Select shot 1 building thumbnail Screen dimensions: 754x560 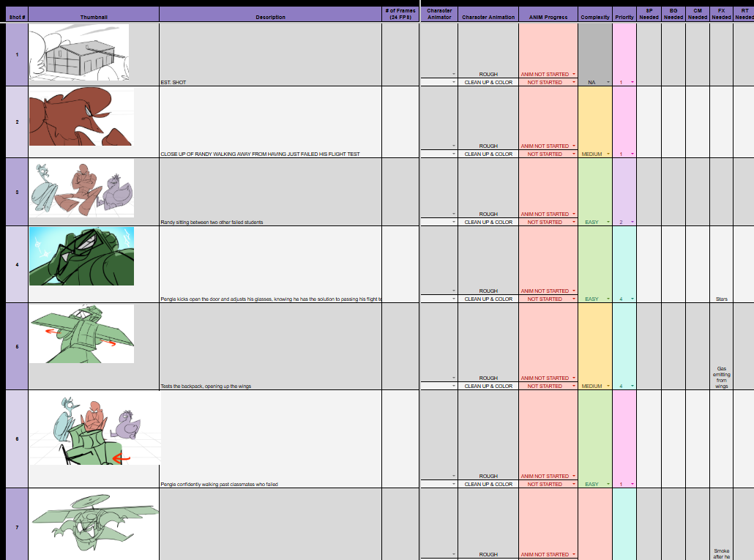click(x=79, y=53)
